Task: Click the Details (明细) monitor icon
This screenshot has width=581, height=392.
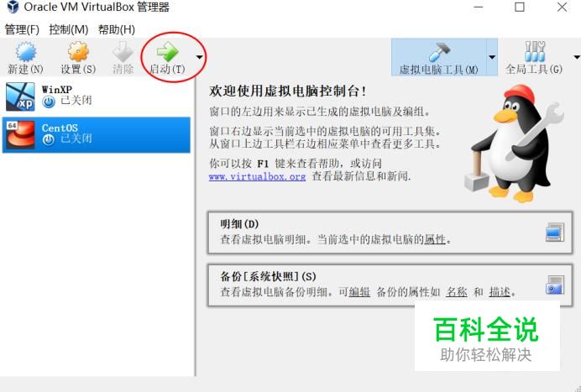Action: [x=555, y=232]
